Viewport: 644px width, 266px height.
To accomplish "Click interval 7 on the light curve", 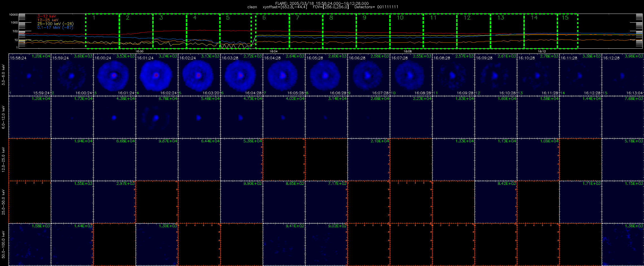I will tap(306, 31).
